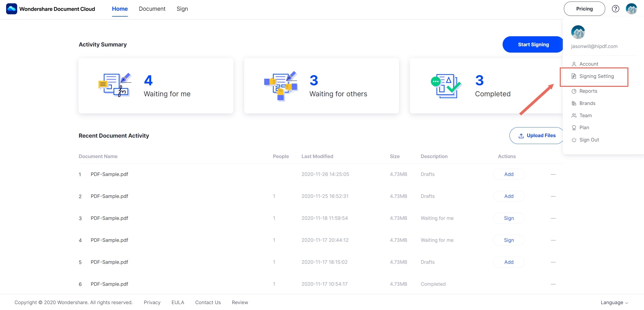Image resolution: width=644 pixels, height=310 pixels.
Task: Open Team from the profile menu
Action: coord(585,115)
